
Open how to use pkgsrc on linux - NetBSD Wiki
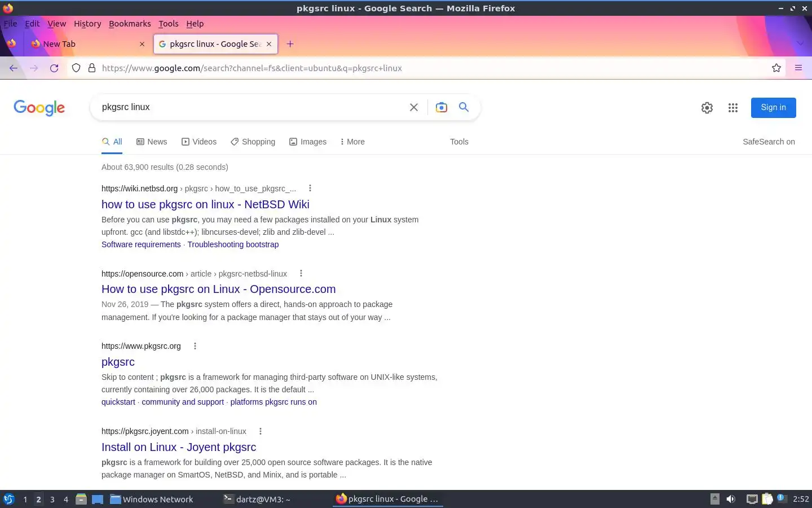pos(205,204)
